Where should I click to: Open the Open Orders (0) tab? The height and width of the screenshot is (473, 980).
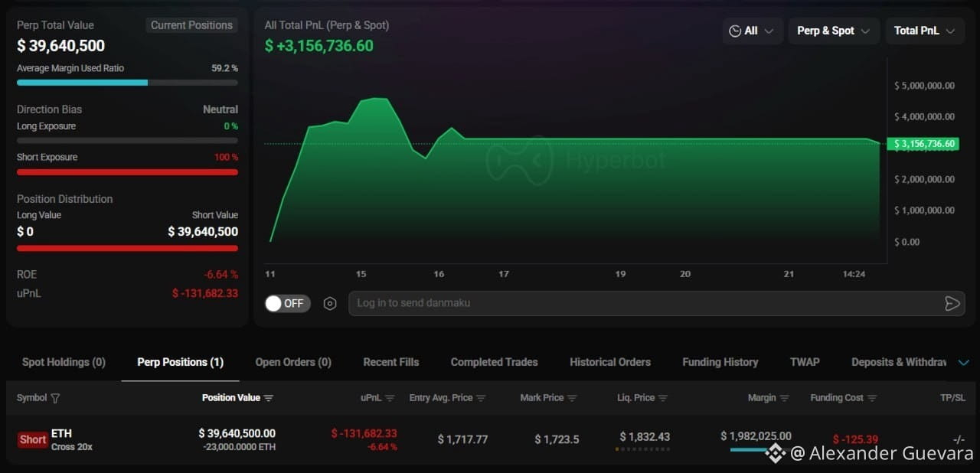click(293, 362)
